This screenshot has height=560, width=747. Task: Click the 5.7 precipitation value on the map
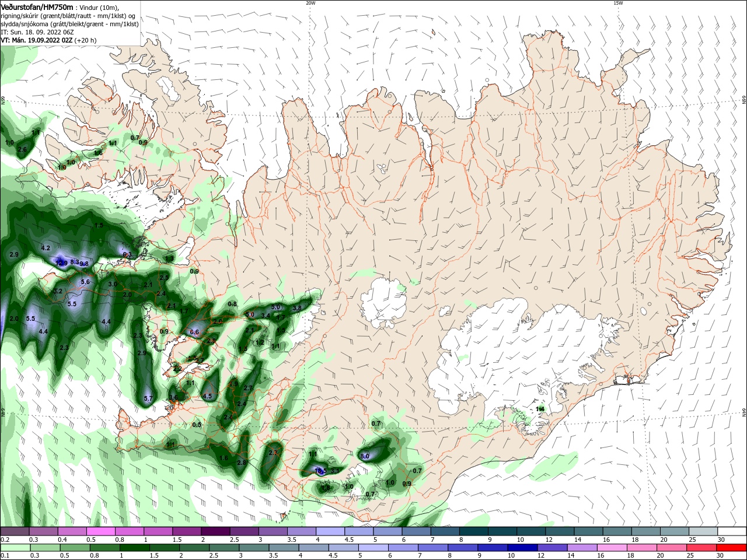(148, 399)
